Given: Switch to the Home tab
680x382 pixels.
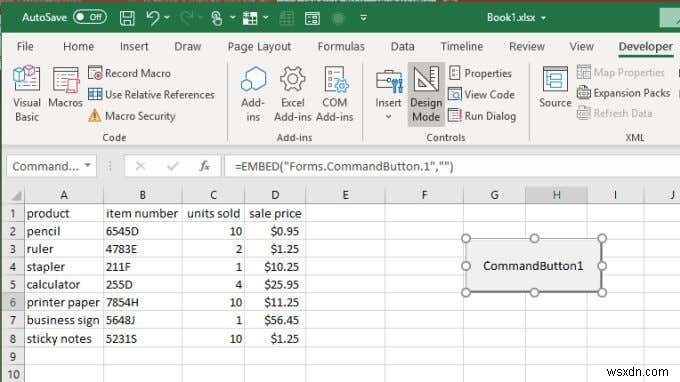Looking at the screenshot, I should 78,46.
